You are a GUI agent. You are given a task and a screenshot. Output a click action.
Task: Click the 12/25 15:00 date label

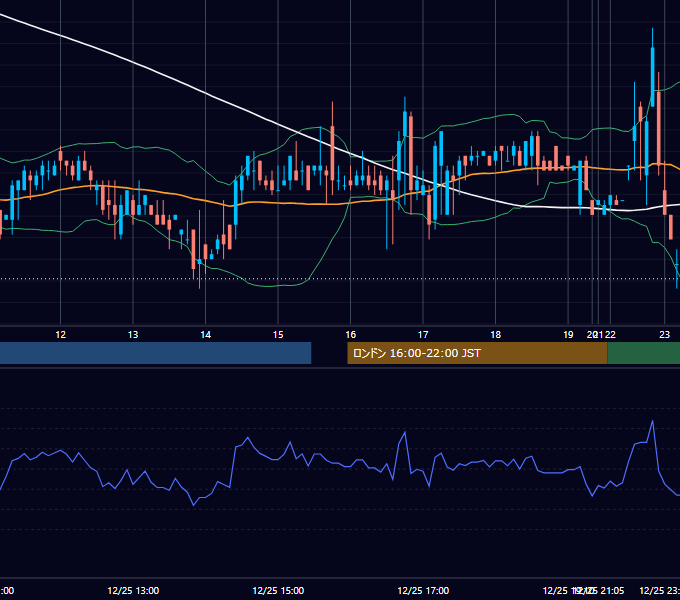[x=278, y=590]
